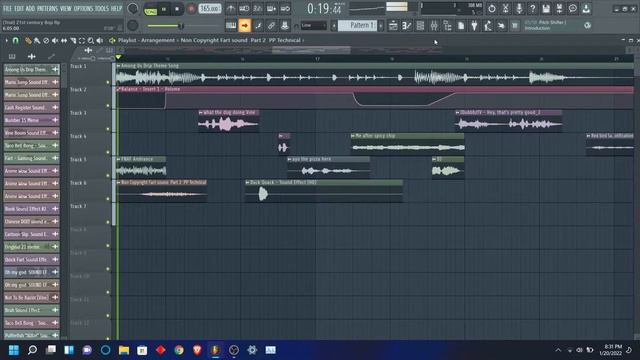Select the zoom magnifier tool
Screen dimensions: 640x360
[91, 40]
